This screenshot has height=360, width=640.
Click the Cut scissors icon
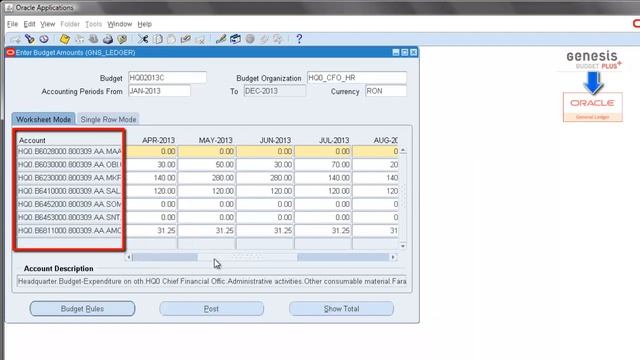(x=143, y=39)
